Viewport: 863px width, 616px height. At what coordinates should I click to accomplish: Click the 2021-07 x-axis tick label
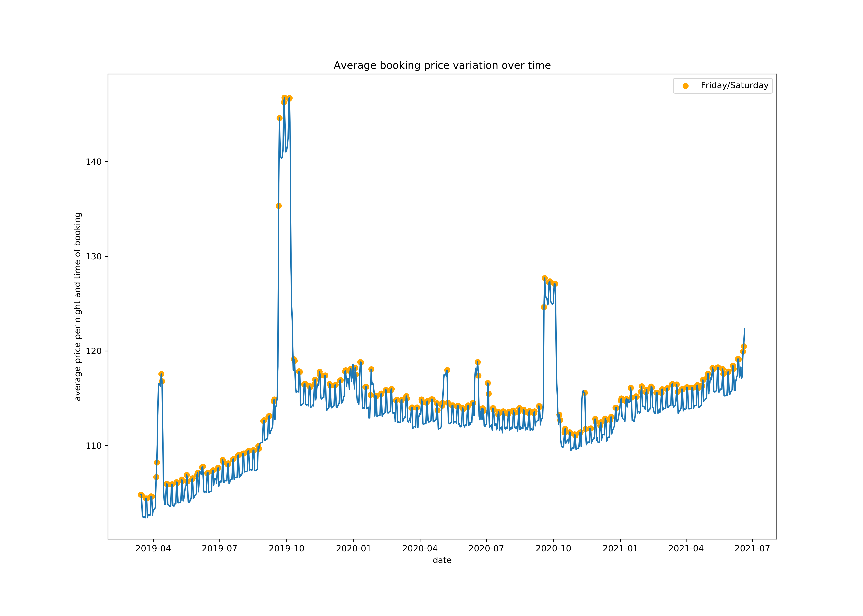pos(752,548)
